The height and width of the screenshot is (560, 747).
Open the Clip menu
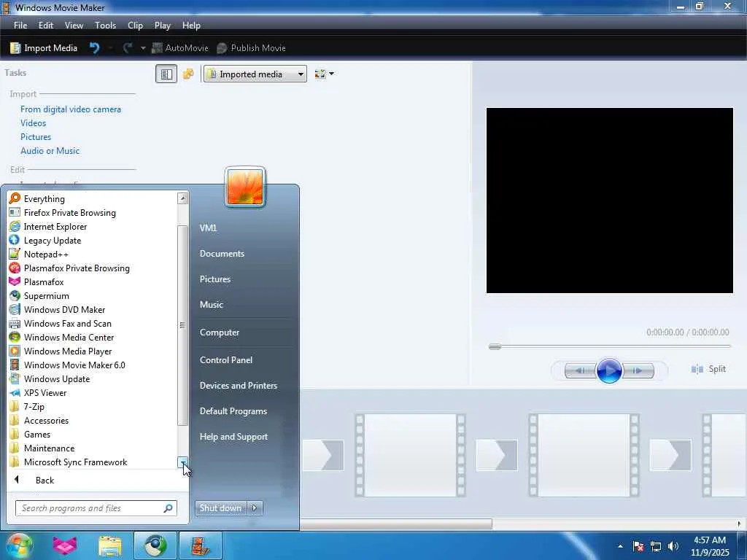135,26
